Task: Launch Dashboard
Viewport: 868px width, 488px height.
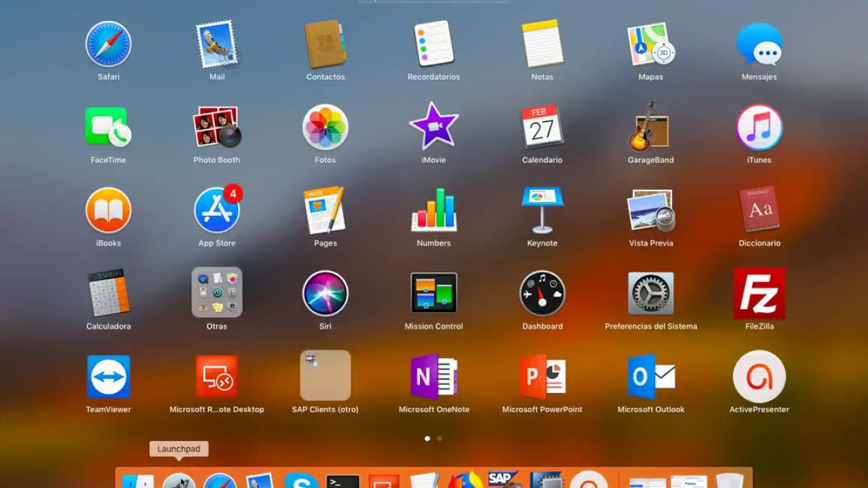Action: (542, 293)
